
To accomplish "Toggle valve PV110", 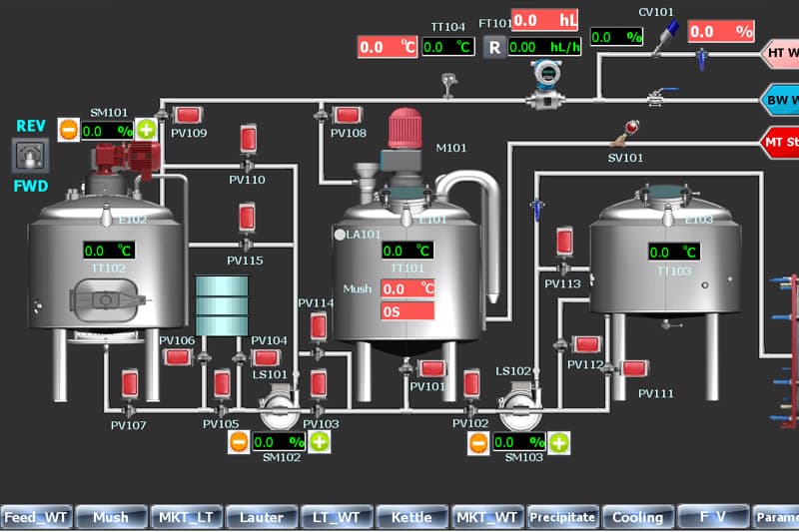I will (248, 139).
